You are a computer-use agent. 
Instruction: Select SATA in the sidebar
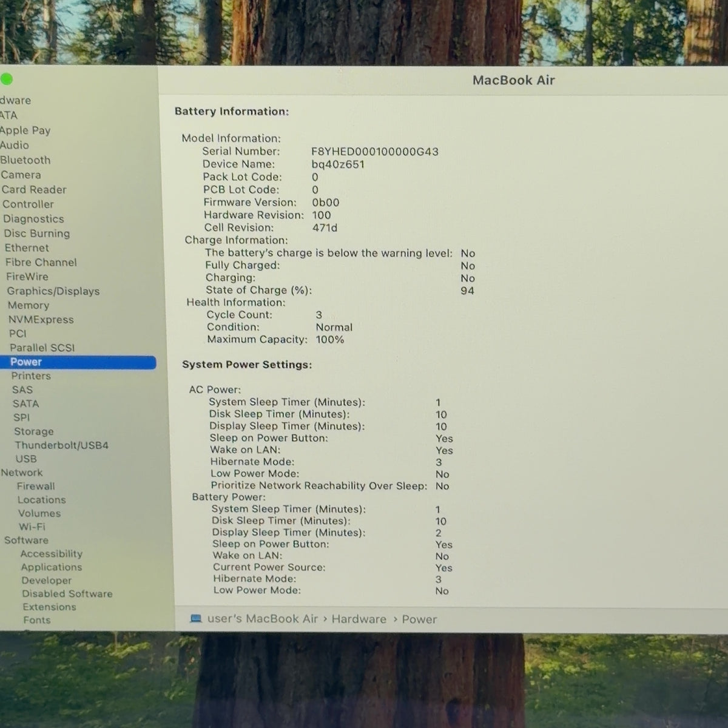(x=26, y=403)
